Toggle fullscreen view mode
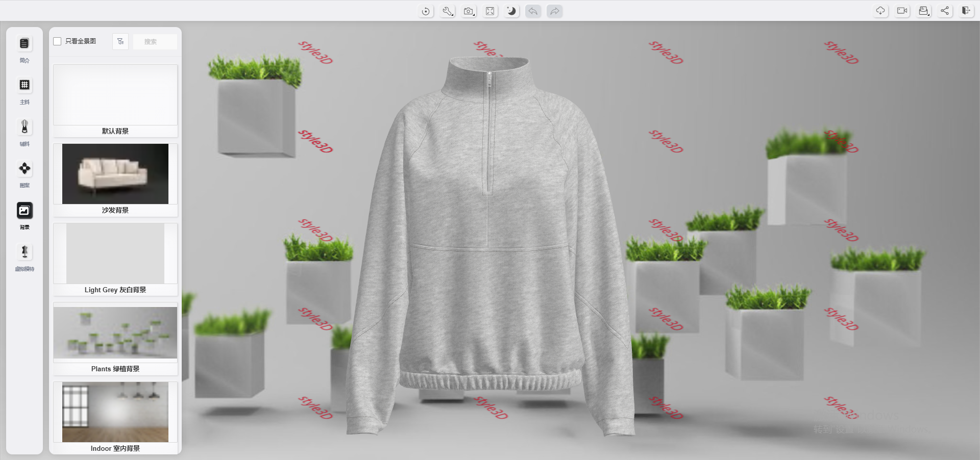Viewport: 980px width, 460px height. point(490,11)
